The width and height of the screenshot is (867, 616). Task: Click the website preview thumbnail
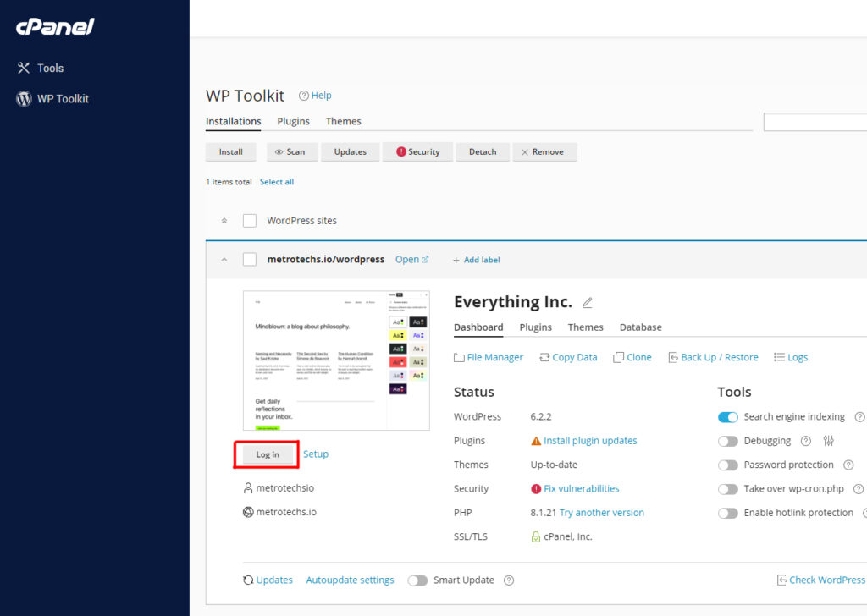click(x=335, y=360)
